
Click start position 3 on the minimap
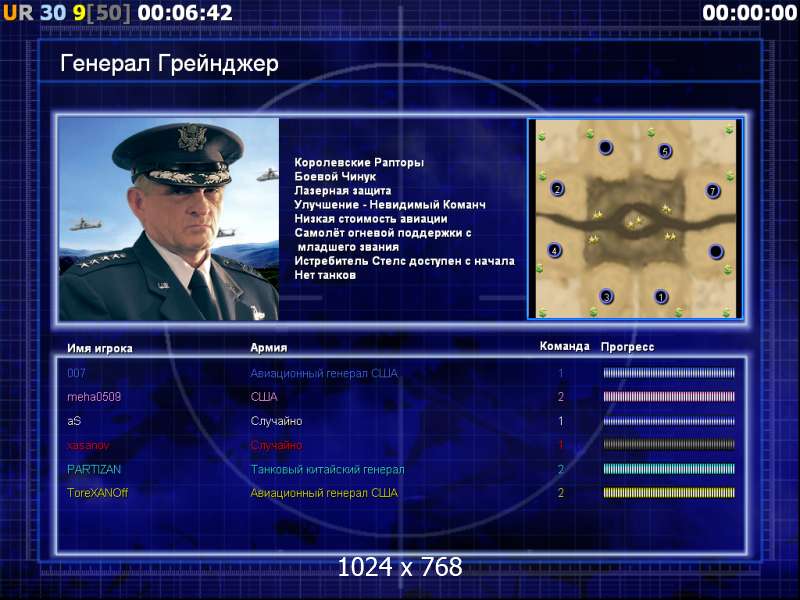tap(607, 296)
